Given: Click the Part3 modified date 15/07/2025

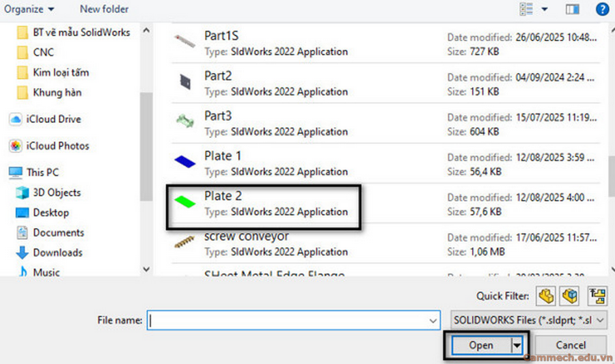Looking at the screenshot, I should [x=556, y=117].
